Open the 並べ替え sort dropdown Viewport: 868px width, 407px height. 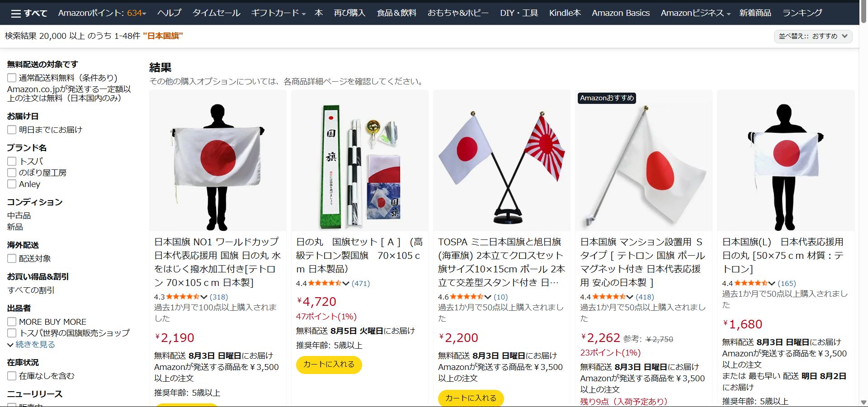[813, 36]
